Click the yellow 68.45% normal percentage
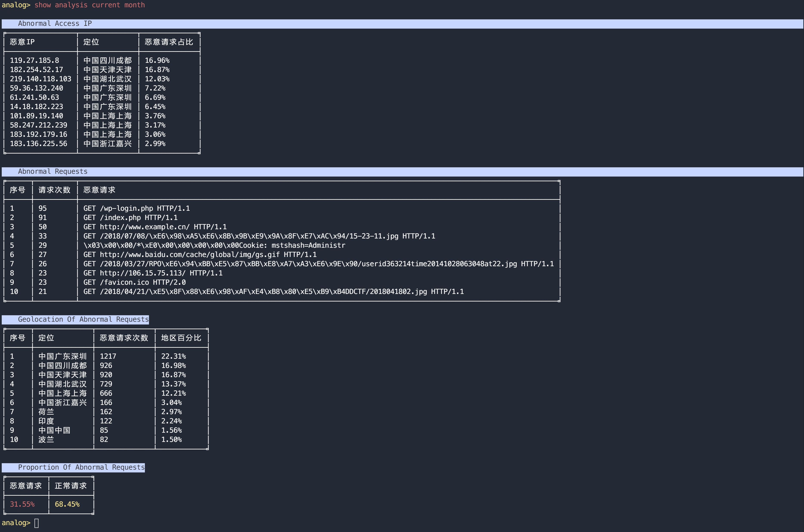The image size is (804, 532). 67,504
